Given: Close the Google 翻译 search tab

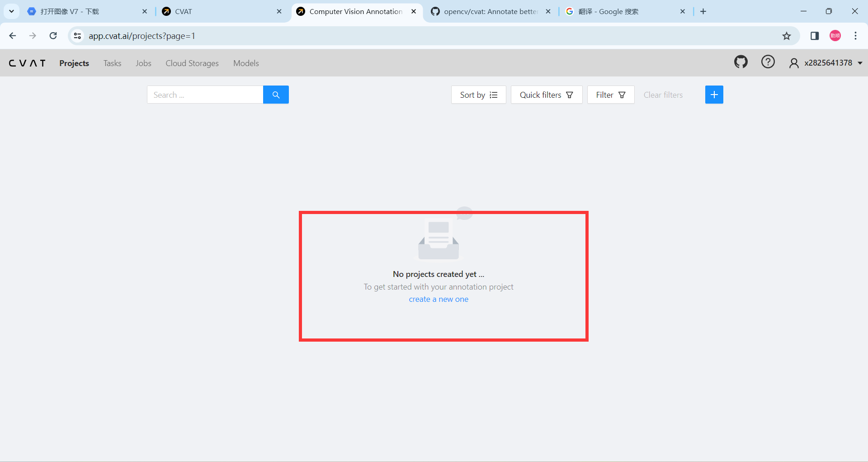Looking at the screenshot, I should pos(683,11).
